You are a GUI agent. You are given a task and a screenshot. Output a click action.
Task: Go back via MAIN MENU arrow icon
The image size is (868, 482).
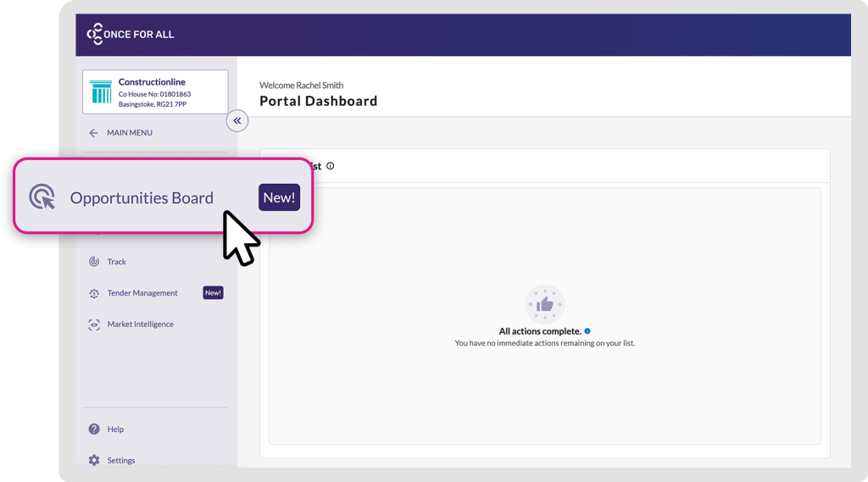pos(93,133)
